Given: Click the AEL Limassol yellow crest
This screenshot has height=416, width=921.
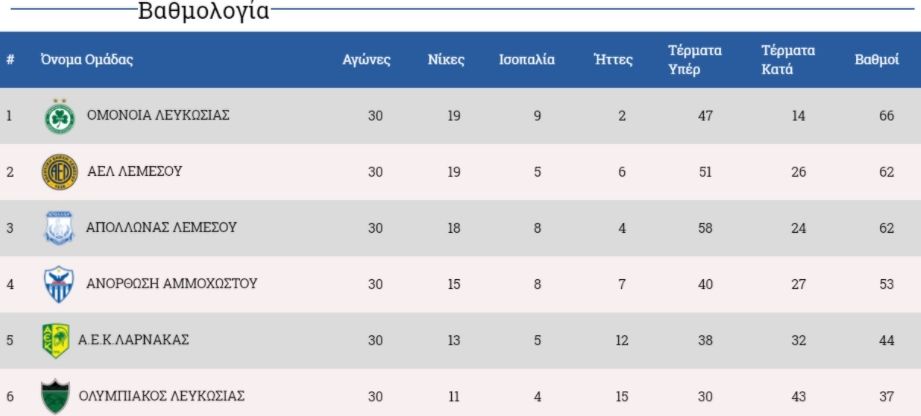Looking at the screenshot, I should coord(60,172).
